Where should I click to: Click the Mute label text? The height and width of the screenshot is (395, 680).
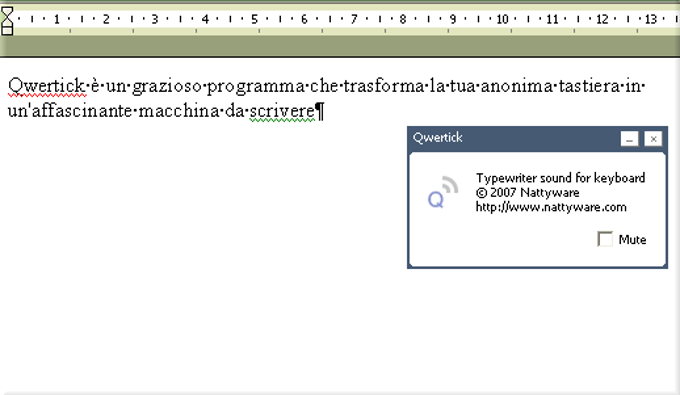(x=632, y=239)
